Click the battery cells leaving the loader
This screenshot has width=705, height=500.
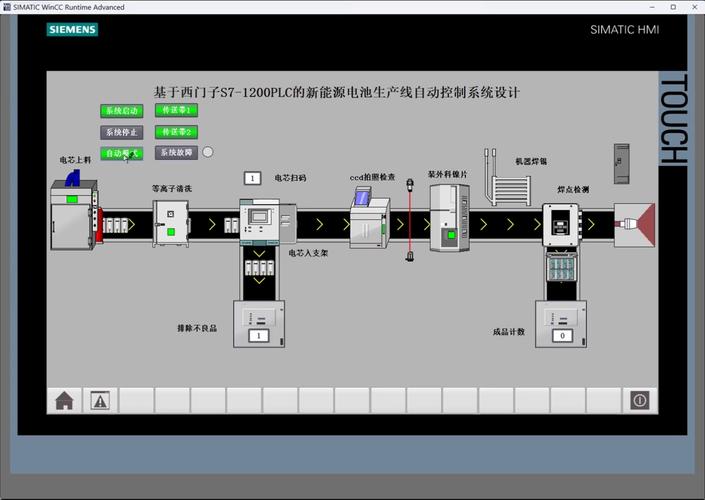point(116,225)
